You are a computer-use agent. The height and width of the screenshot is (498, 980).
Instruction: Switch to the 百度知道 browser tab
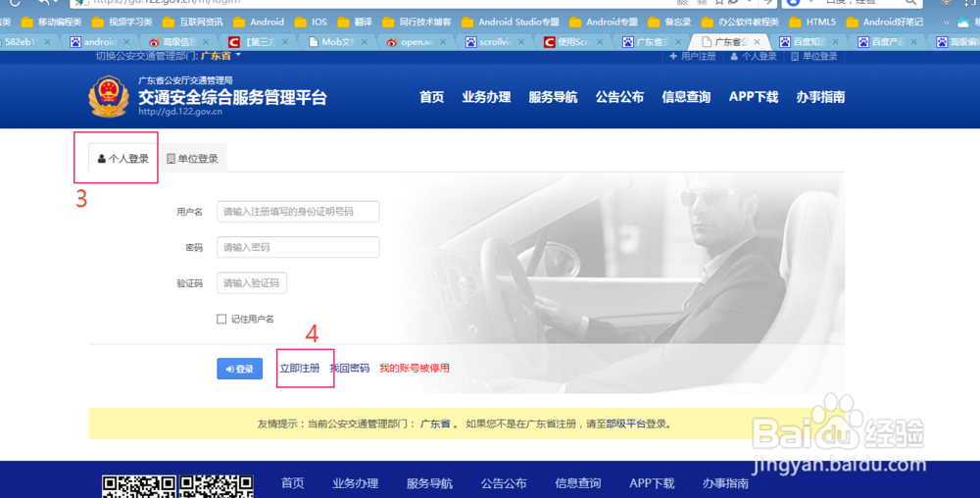[x=809, y=42]
